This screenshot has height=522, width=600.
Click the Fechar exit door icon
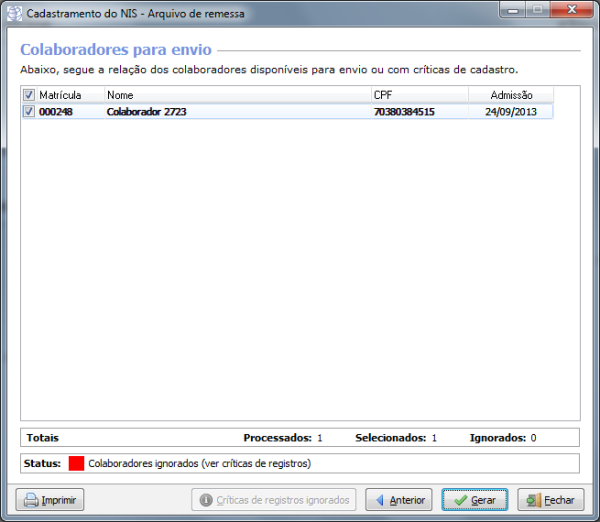(533, 500)
